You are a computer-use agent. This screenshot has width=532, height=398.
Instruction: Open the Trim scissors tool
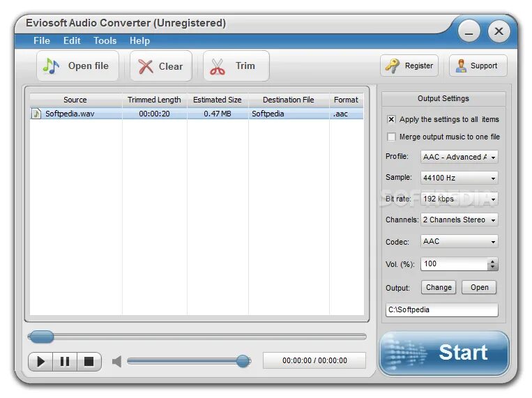pos(236,66)
